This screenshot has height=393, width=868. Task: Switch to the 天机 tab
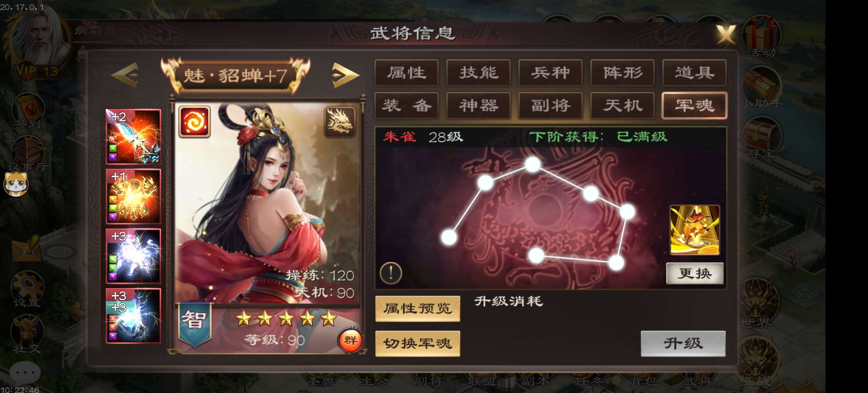622,105
